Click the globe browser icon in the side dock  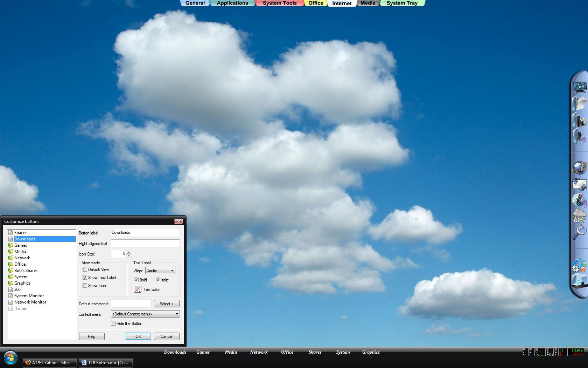(579, 168)
